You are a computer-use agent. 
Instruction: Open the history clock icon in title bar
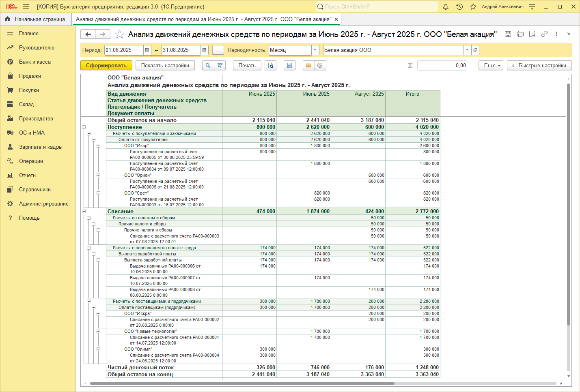pos(459,6)
